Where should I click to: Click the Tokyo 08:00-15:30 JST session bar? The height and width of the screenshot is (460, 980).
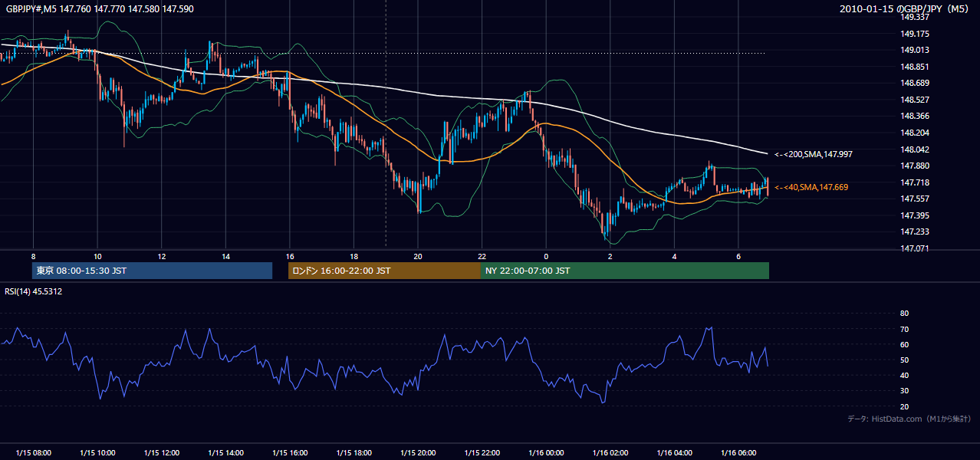(152, 271)
